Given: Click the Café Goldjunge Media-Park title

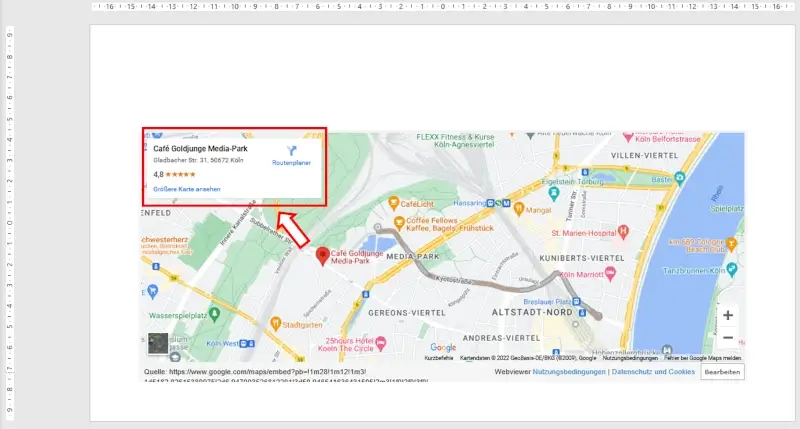Looking at the screenshot, I should 198,147.
